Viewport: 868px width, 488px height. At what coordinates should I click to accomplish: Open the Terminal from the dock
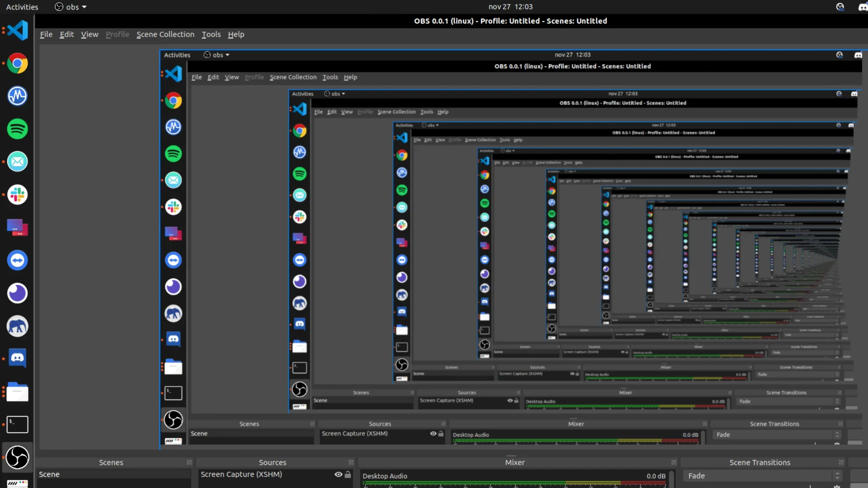[17, 424]
